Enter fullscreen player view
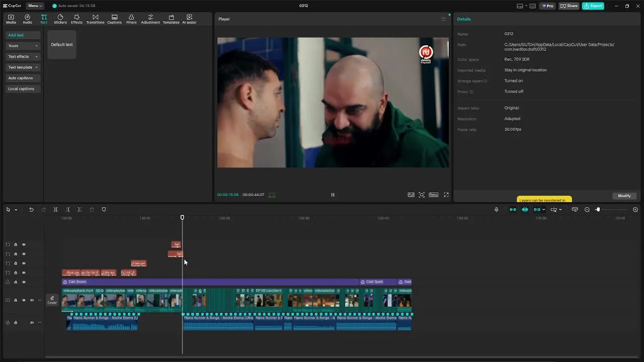 pos(446,195)
